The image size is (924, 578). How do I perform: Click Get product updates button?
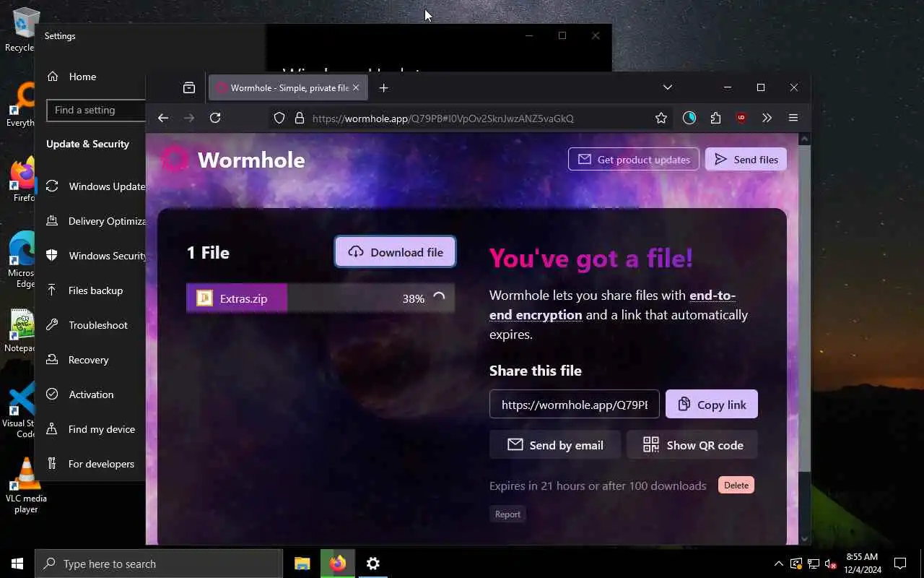pos(634,160)
